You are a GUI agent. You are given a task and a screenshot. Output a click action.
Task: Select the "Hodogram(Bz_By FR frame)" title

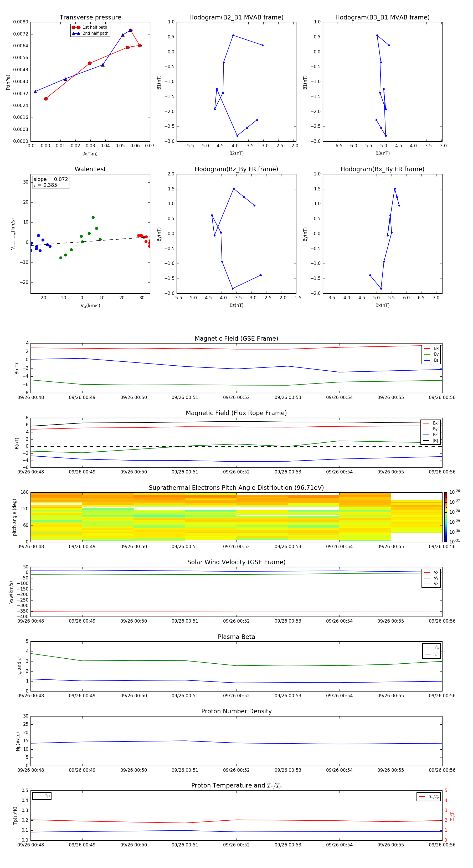coord(236,169)
